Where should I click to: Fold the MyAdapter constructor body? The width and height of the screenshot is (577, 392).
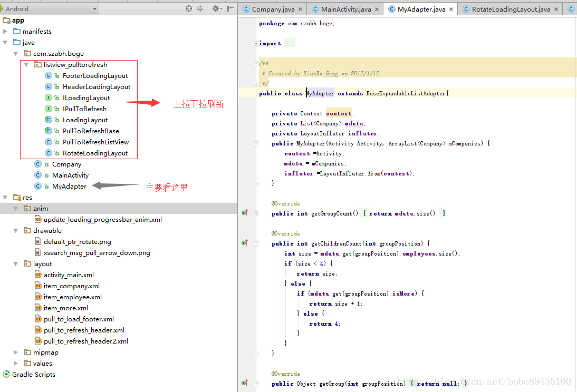[256, 143]
